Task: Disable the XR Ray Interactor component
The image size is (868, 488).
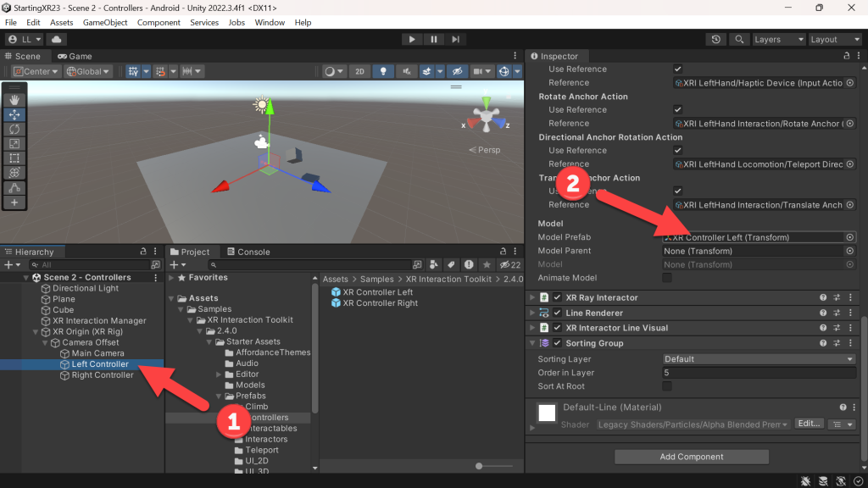Action: (558, 297)
